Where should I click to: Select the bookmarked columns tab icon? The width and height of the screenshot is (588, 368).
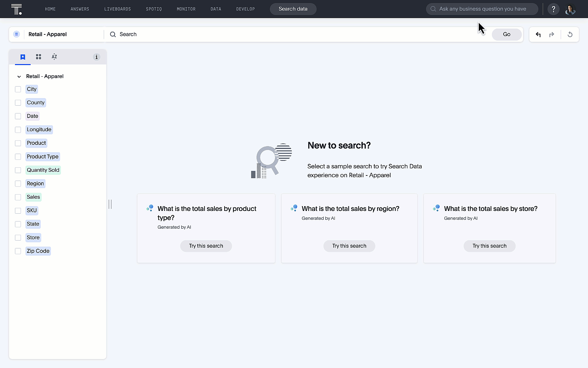pyautogui.click(x=23, y=57)
